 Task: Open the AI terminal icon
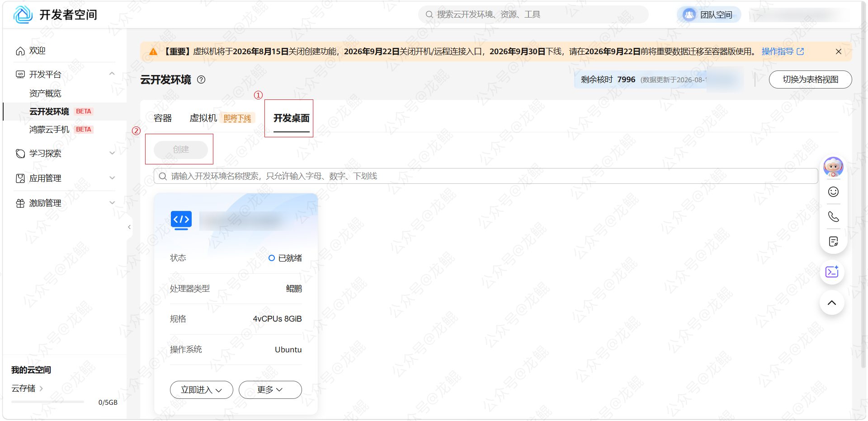pos(832,271)
